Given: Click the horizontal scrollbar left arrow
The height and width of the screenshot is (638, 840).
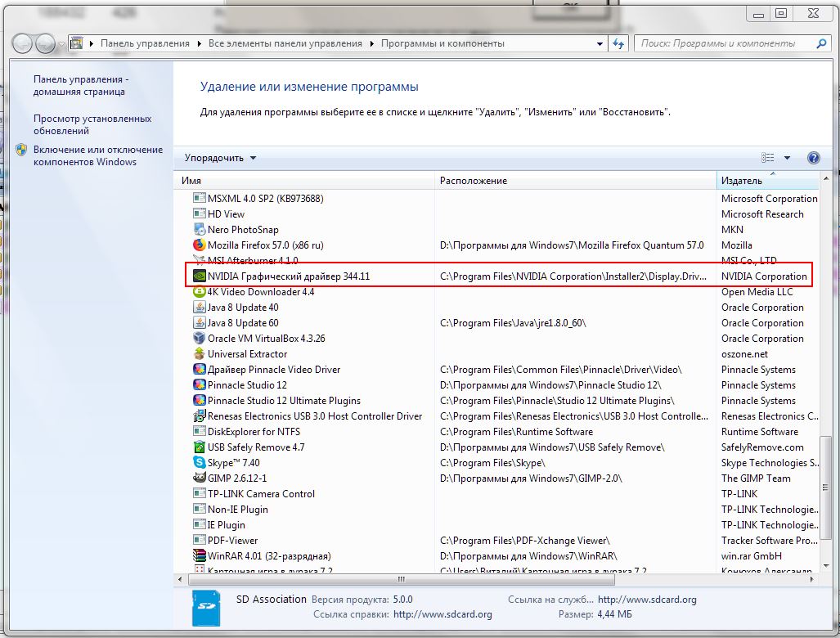Looking at the screenshot, I should (180, 579).
